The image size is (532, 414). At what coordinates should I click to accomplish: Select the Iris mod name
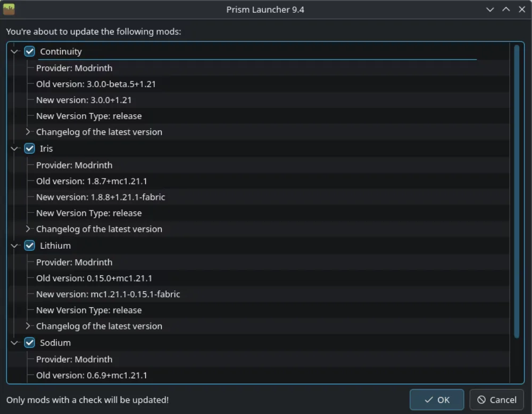(x=46, y=148)
